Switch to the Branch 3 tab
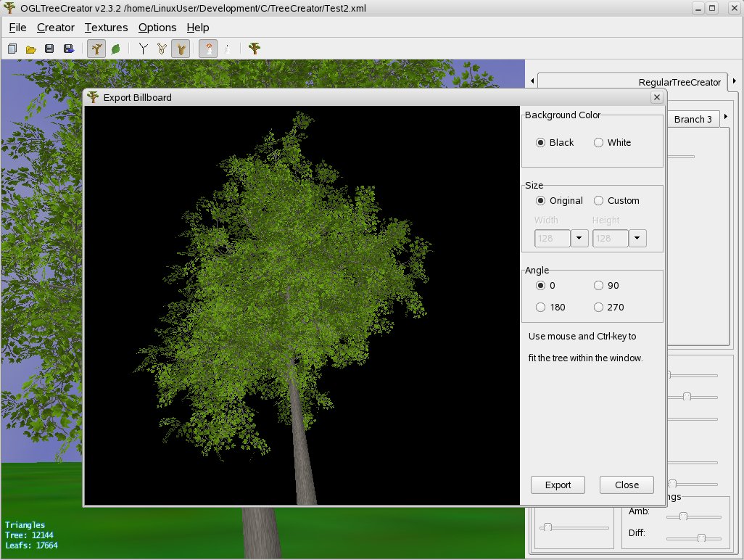The width and height of the screenshot is (744, 560). pyautogui.click(x=693, y=119)
